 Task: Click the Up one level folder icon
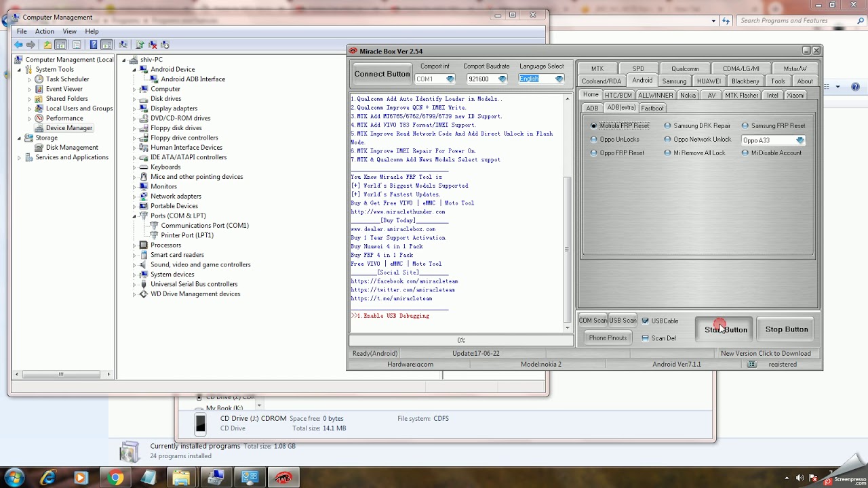(47, 45)
